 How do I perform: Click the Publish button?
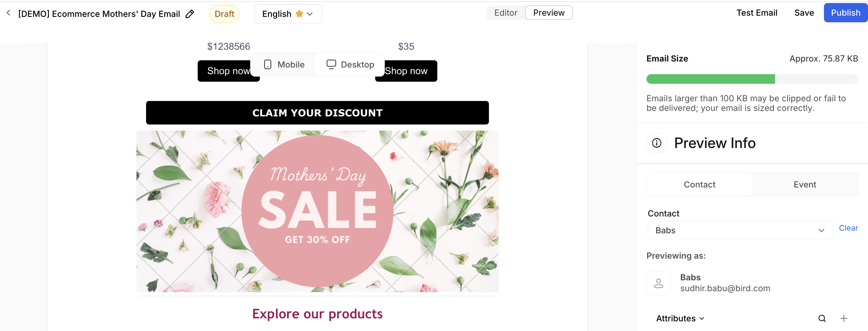click(x=845, y=13)
